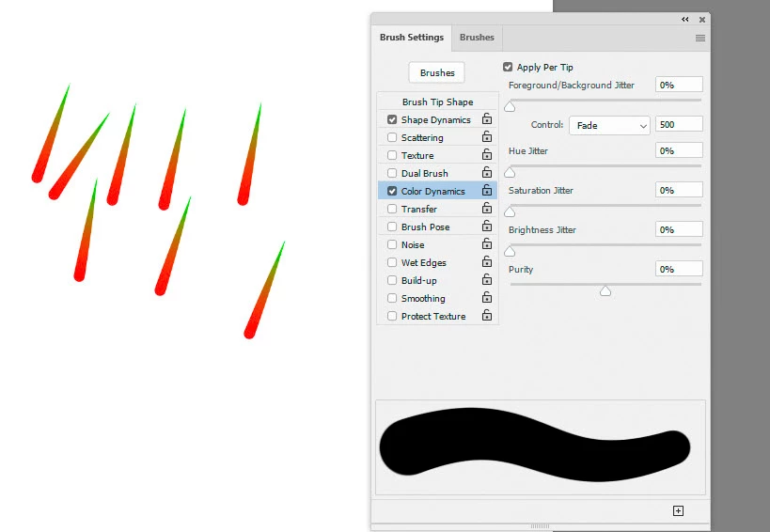Click the Purity slider handle

605,291
